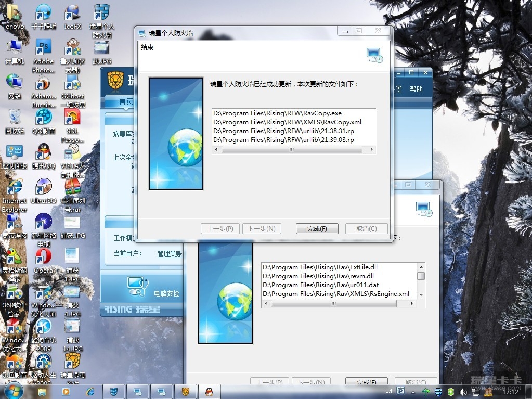
Task: Open 瑞星杀毒软件 desktop shortcut
Action: [73, 368]
